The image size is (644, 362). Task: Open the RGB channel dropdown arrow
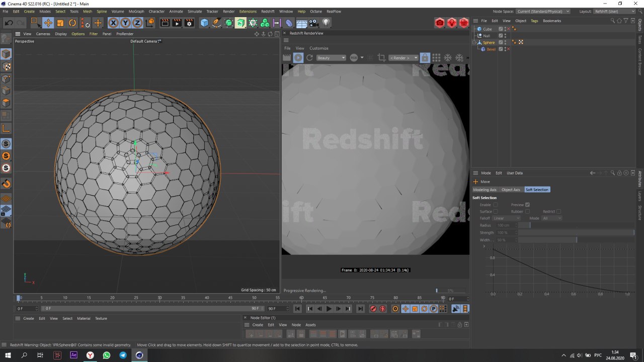pyautogui.click(x=362, y=58)
